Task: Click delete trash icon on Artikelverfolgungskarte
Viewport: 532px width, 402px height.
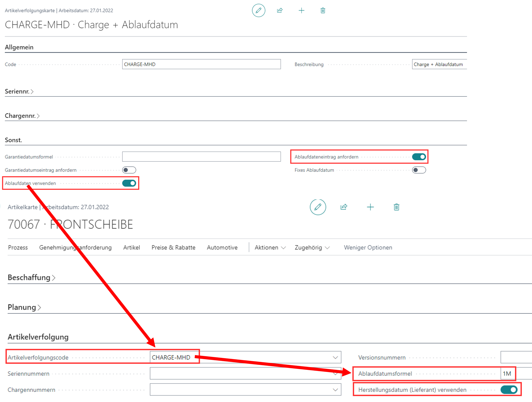Action: tap(323, 10)
